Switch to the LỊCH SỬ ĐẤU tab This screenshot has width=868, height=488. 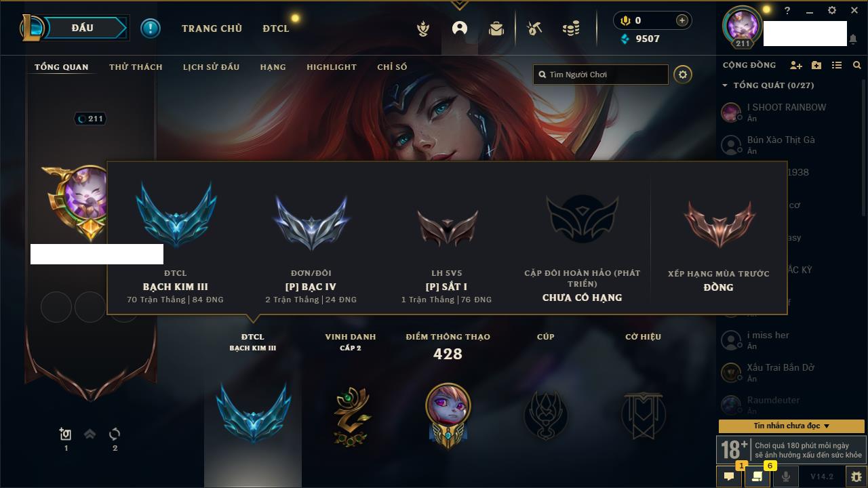tap(211, 67)
